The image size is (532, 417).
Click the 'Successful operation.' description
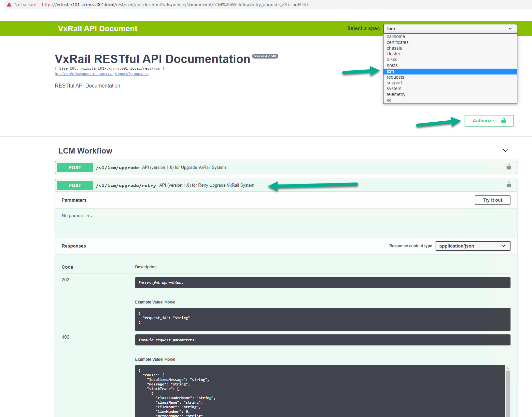click(161, 283)
